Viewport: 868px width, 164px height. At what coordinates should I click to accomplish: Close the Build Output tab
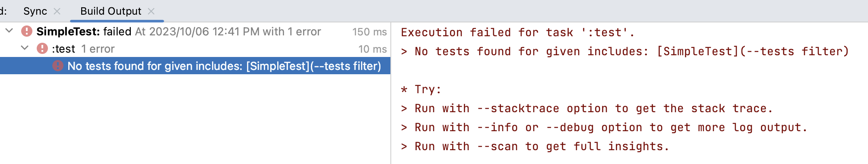tap(151, 11)
